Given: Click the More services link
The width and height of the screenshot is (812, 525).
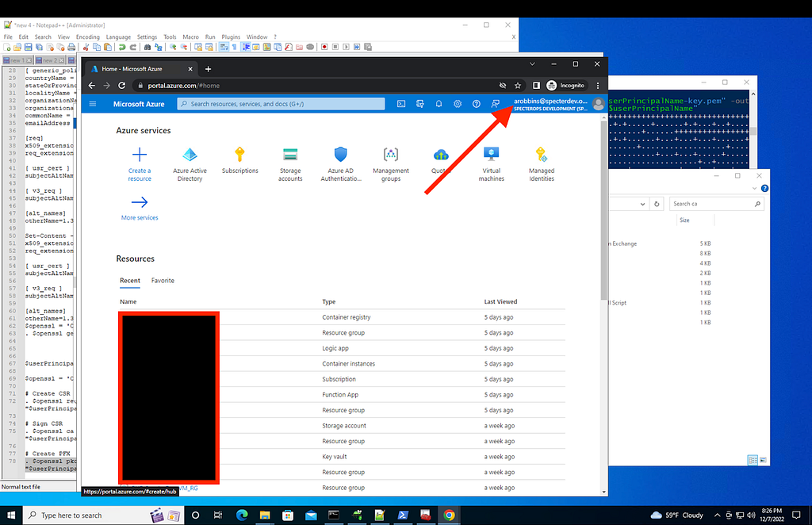Looking at the screenshot, I should pyautogui.click(x=140, y=218).
